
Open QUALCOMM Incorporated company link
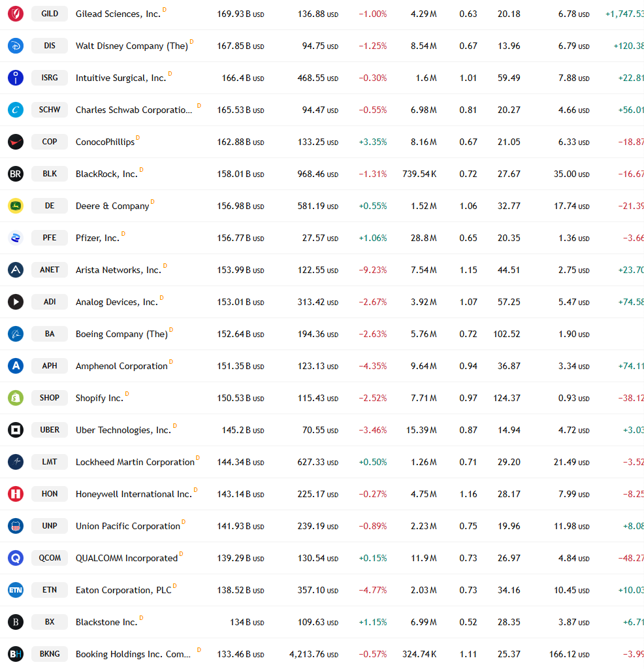point(127,558)
